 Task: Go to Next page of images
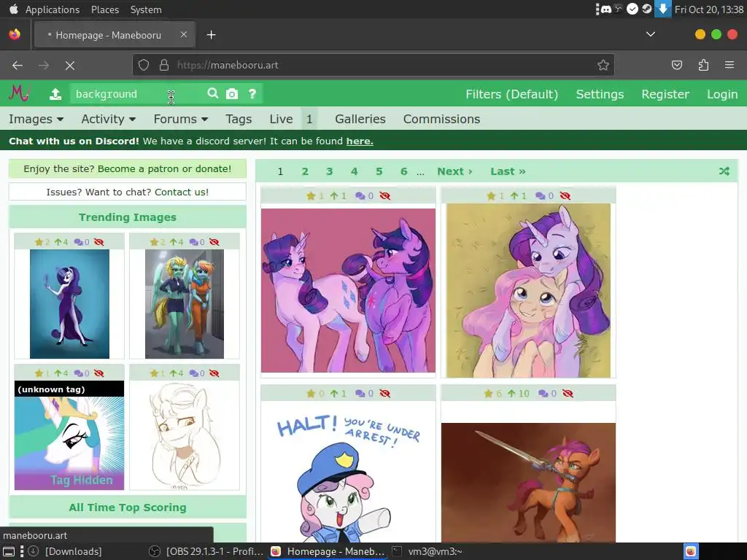pyautogui.click(x=454, y=171)
